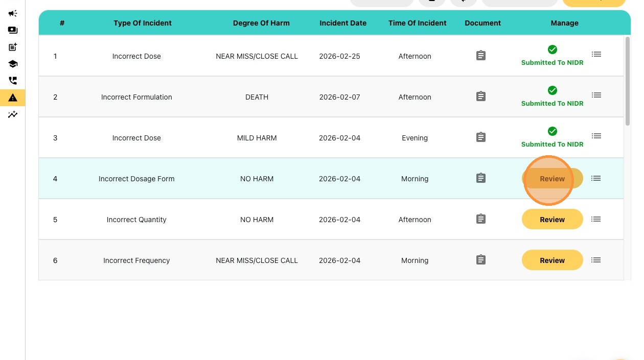Image resolution: width=644 pixels, height=360 pixels.
Task: Click Review for the Incorrect Quantity incident
Action: click(552, 220)
